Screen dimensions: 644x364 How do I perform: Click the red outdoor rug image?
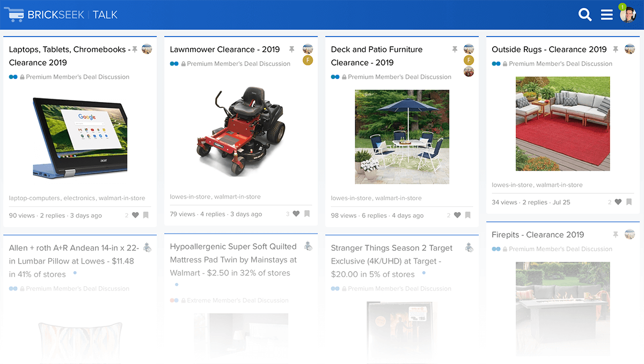click(x=563, y=123)
